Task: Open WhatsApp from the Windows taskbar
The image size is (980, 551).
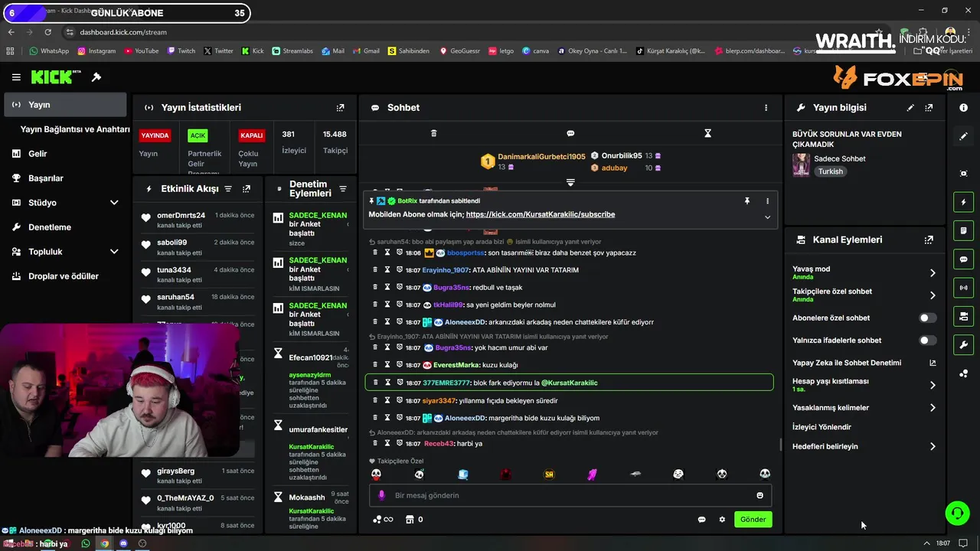Action: [86, 544]
